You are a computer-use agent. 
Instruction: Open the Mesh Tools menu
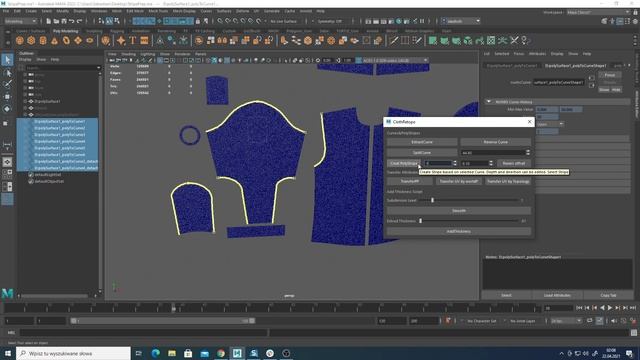coord(158,11)
